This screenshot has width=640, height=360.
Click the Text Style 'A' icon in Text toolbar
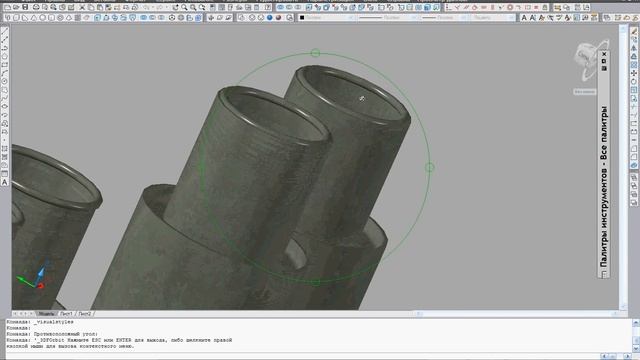click(x=568, y=18)
